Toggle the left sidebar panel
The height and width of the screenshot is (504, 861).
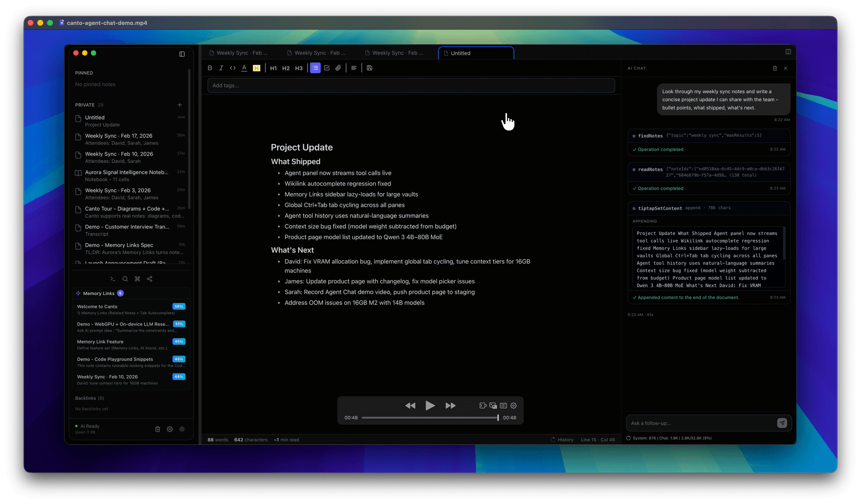point(182,54)
